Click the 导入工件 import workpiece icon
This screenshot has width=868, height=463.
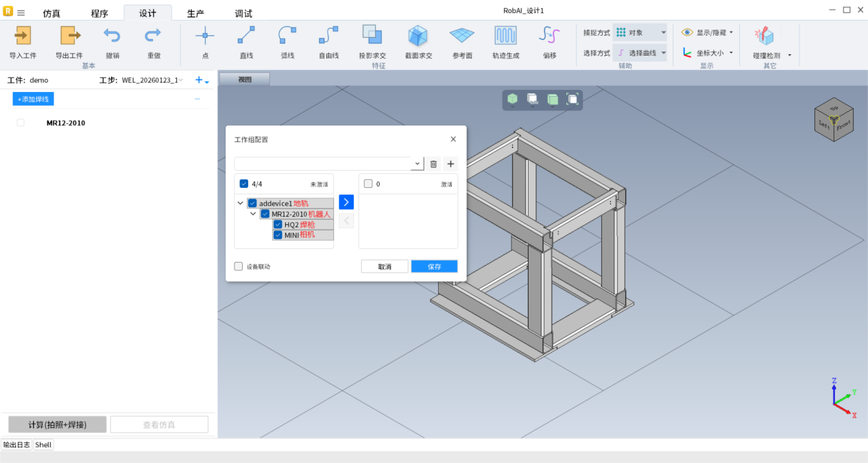[x=23, y=36]
